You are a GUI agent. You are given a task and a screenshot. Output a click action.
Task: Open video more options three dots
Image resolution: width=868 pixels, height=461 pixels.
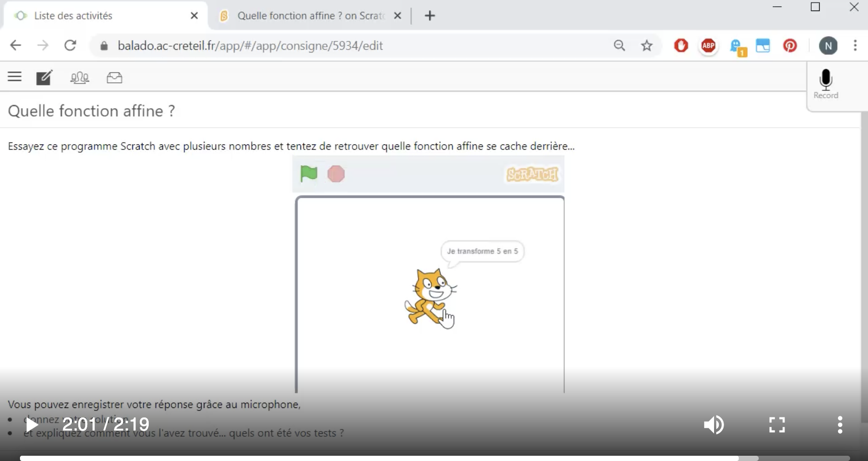pyautogui.click(x=840, y=424)
